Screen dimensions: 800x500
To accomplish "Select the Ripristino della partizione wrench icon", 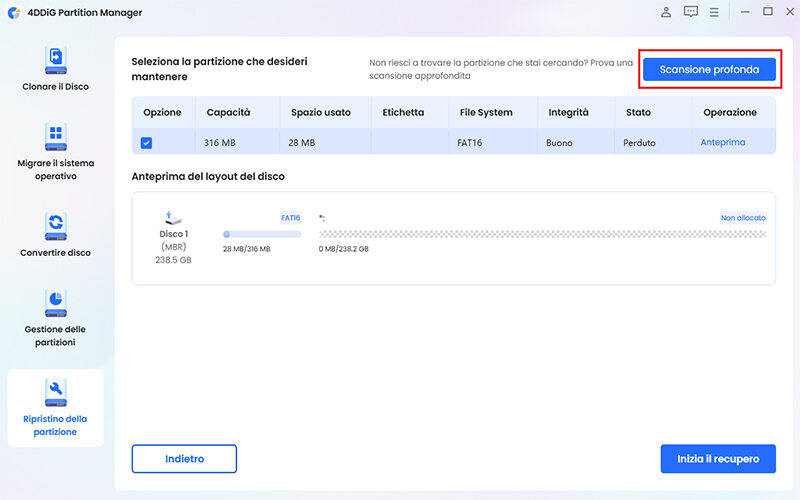I will click(56, 389).
